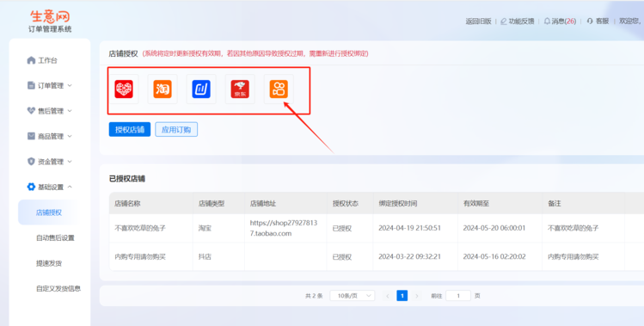The image size is (644, 326).
Task: Click the 基础设置 gear icon
Action: 31,187
